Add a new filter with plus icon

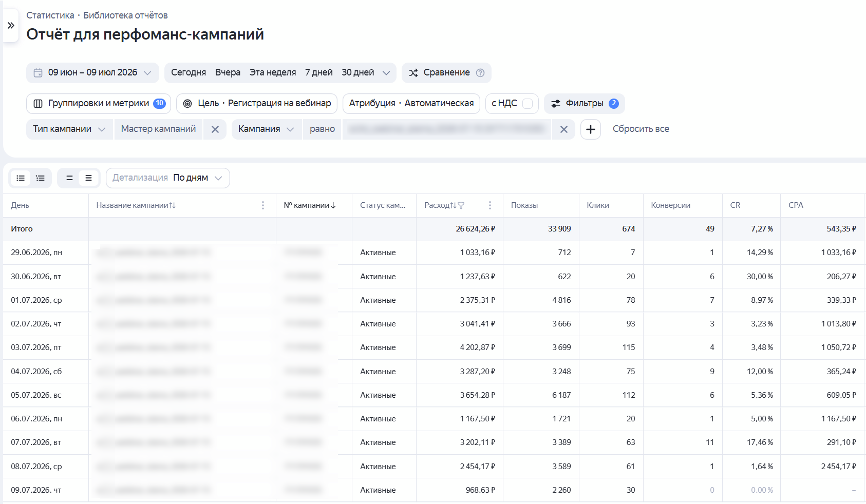click(591, 129)
